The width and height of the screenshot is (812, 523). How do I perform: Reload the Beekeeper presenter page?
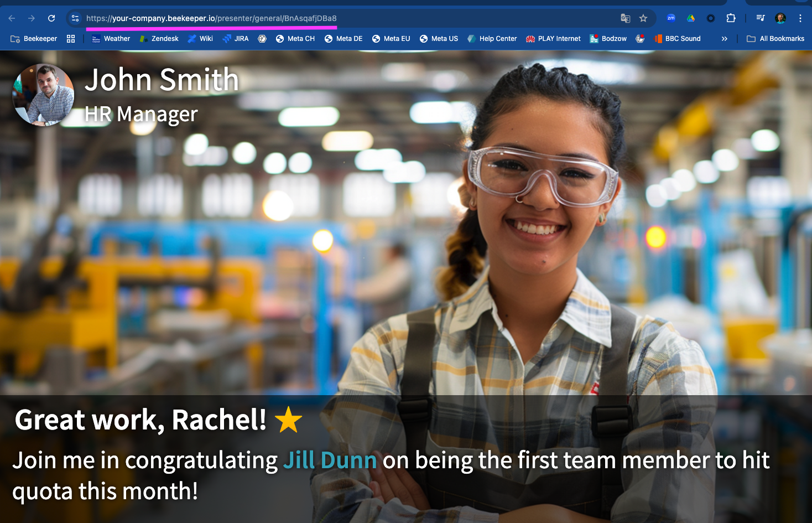[51, 18]
